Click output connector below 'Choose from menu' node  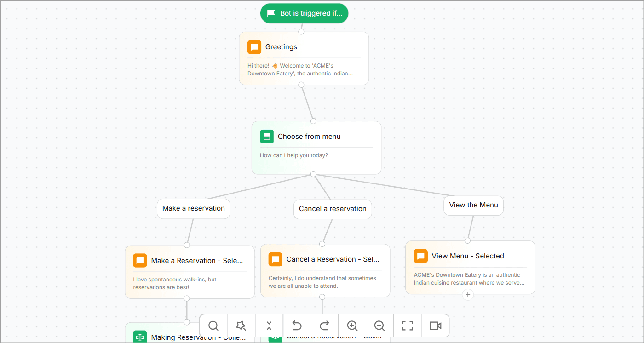[x=313, y=174]
